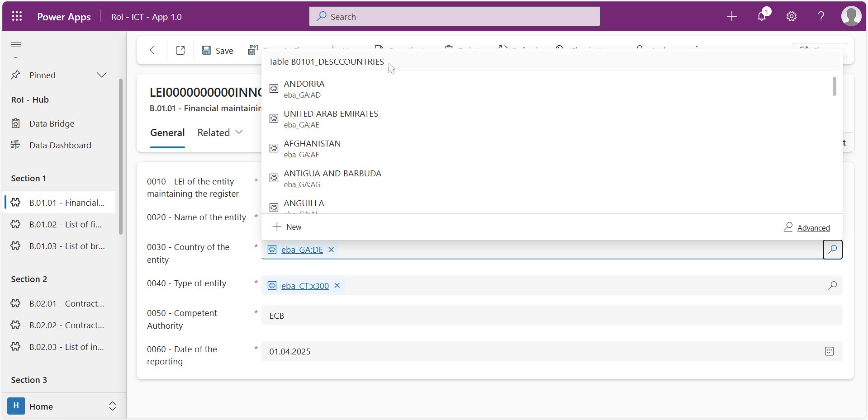Image resolution: width=868 pixels, height=420 pixels.
Task: Click the Advanced lookup link
Action: (813, 228)
